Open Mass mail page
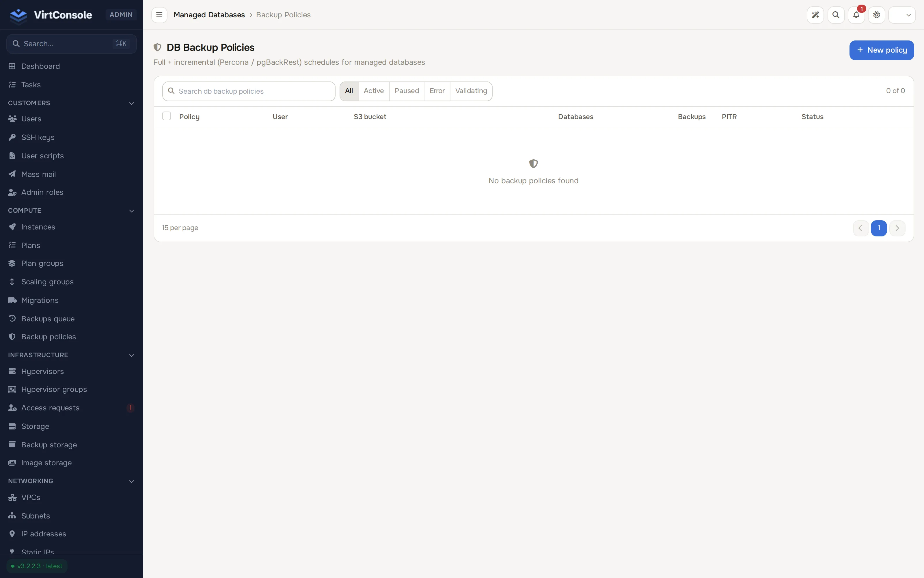This screenshot has width=924, height=578. tap(71, 174)
